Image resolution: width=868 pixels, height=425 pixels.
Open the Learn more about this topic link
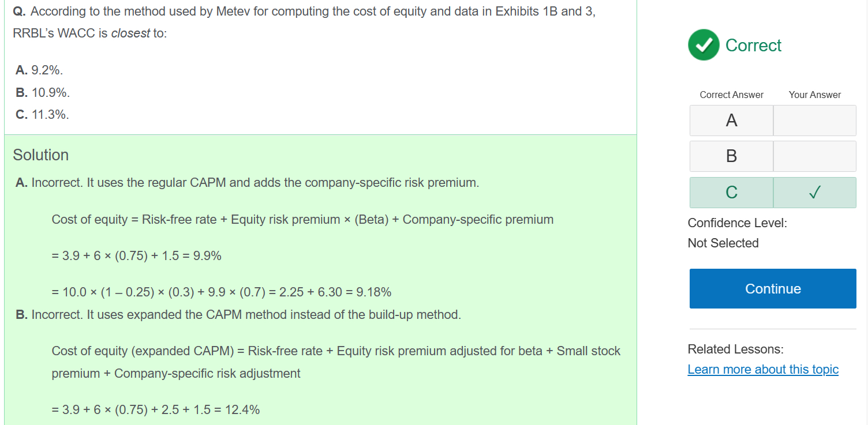click(x=763, y=370)
